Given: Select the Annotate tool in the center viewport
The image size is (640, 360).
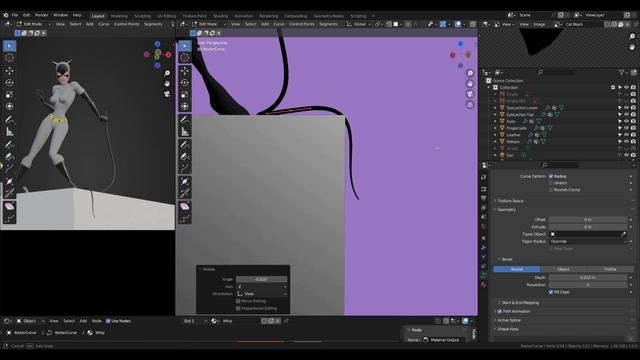Looking at the screenshot, I should coord(184,120).
